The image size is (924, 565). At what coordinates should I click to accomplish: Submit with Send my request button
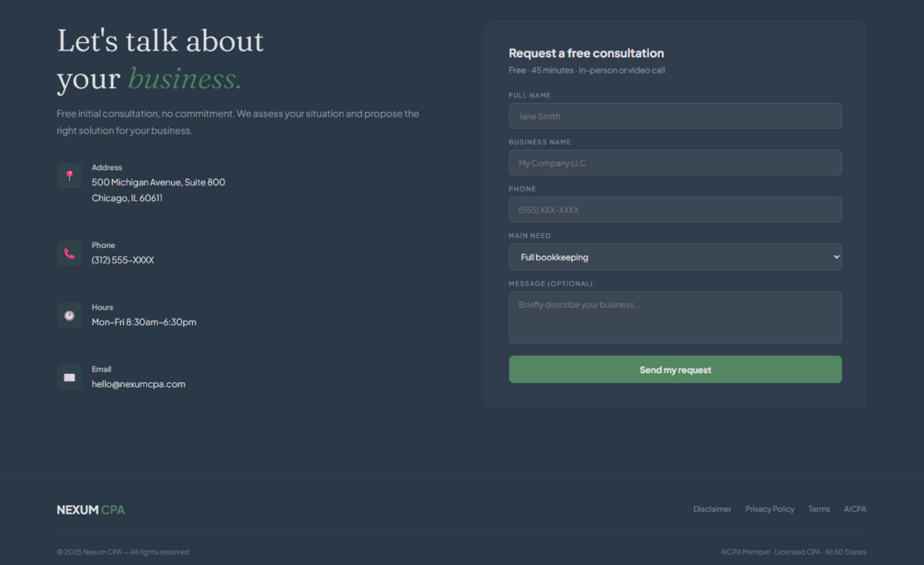click(676, 369)
